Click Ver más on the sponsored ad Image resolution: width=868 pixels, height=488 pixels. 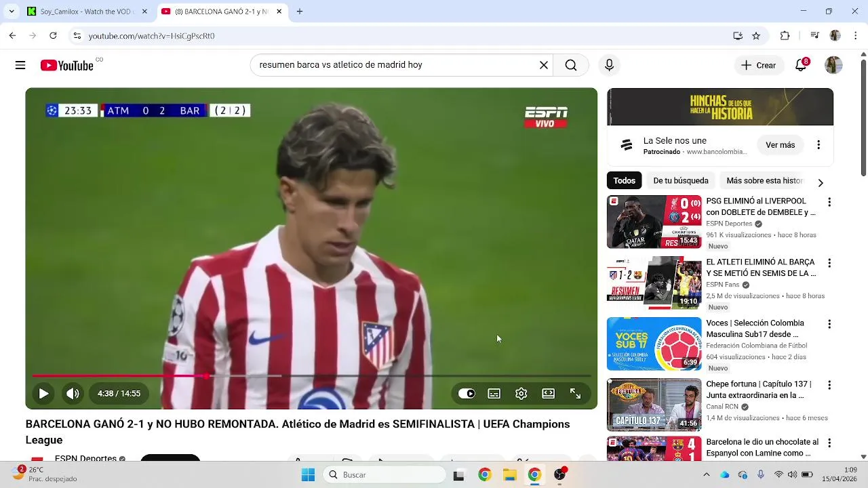pyautogui.click(x=780, y=145)
